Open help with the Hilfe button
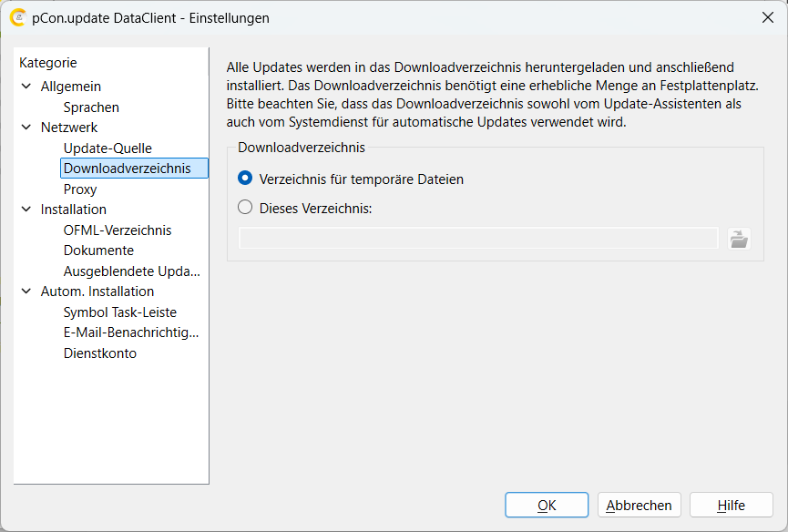 732,505
